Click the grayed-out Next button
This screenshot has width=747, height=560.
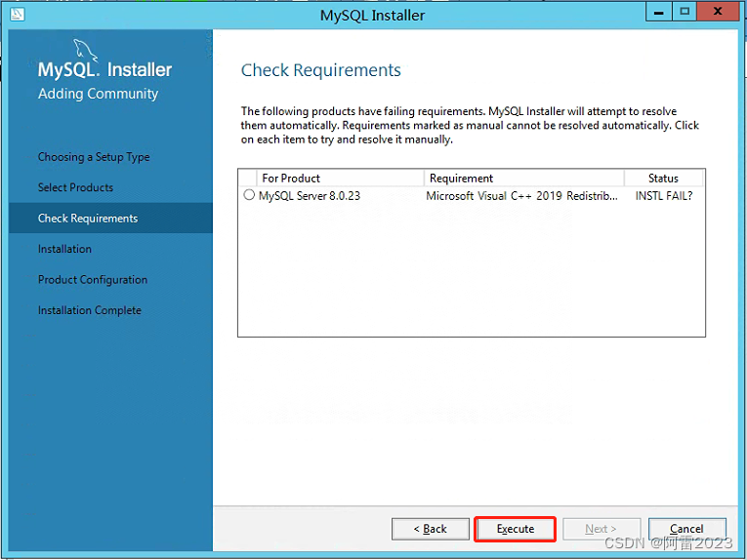point(602,529)
